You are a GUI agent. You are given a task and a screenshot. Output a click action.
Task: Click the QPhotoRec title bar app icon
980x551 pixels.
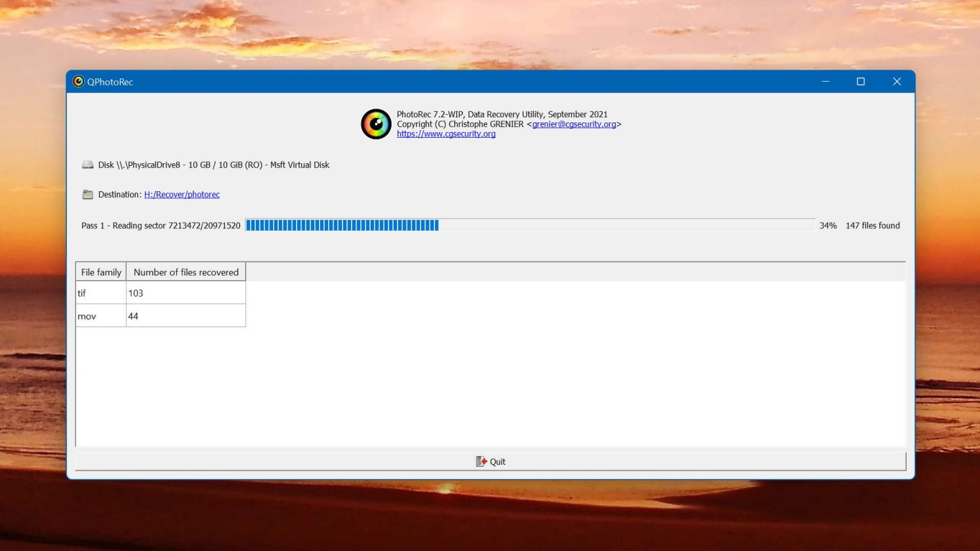click(78, 82)
